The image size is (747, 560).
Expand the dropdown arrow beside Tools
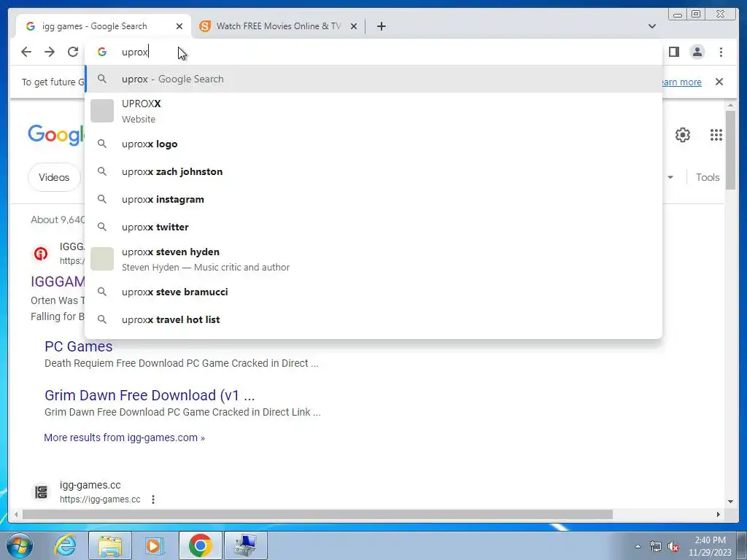670,177
